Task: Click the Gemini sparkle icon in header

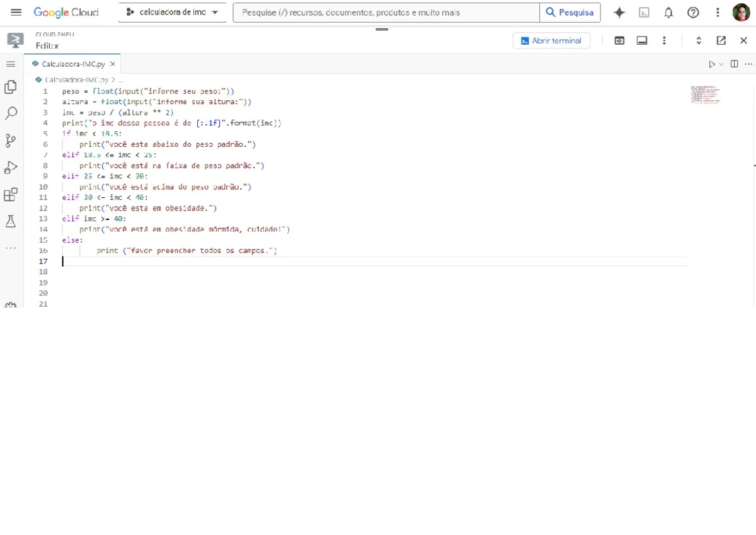Action: pos(619,13)
